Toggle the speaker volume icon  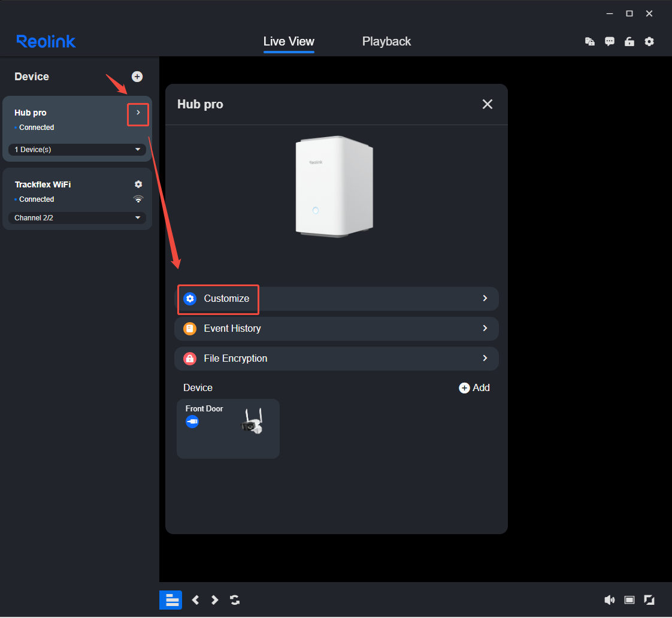click(610, 600)
